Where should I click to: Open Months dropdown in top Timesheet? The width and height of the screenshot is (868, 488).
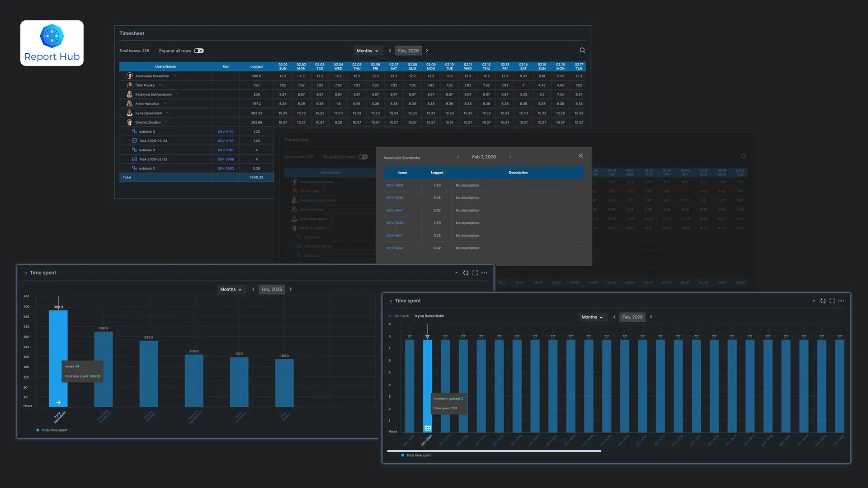[367, 51]
